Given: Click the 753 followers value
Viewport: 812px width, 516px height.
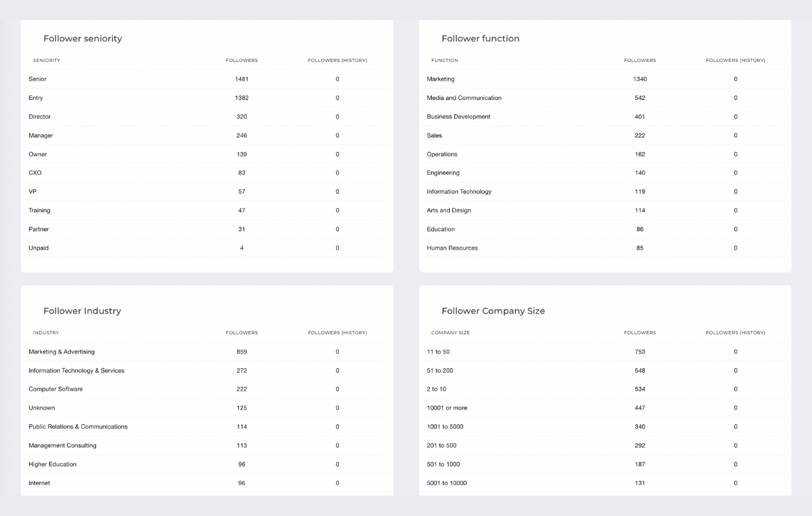Looking at the screenshot, I should tap(640, 352).
